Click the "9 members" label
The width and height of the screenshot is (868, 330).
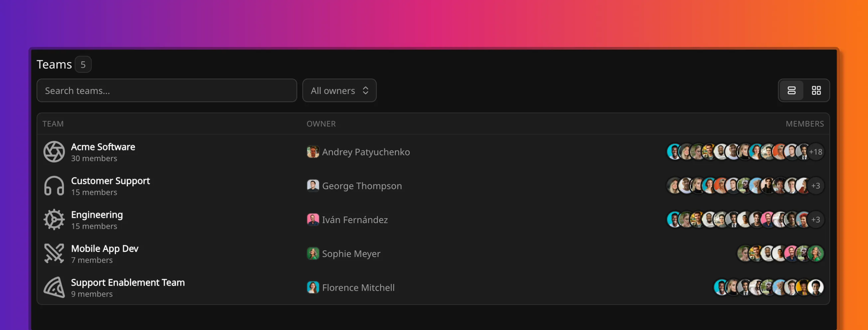[x=91, y=294]
